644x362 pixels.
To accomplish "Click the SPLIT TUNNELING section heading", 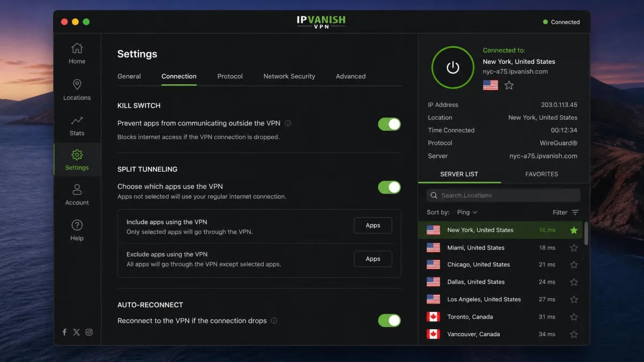I will coord(148,169).
